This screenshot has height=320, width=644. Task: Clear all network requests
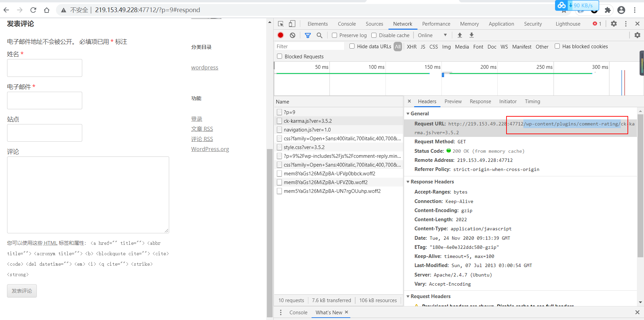click(x=293, y=35)
